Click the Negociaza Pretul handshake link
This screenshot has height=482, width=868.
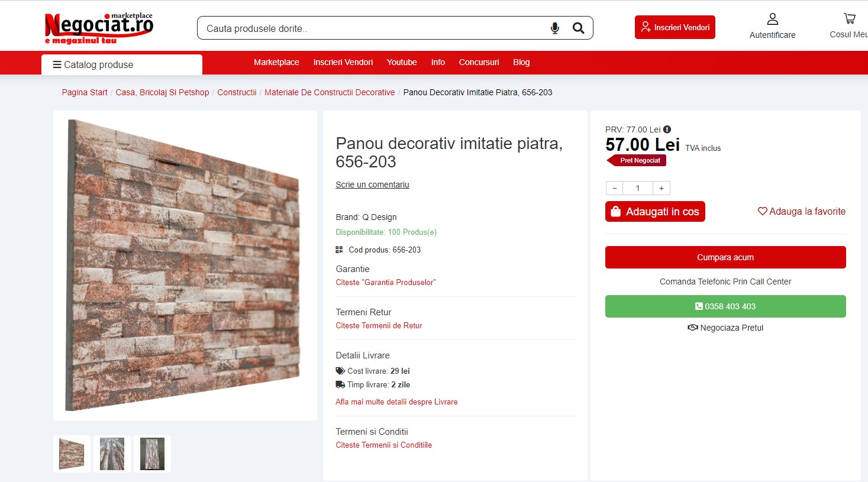click(x=725, y=328)
